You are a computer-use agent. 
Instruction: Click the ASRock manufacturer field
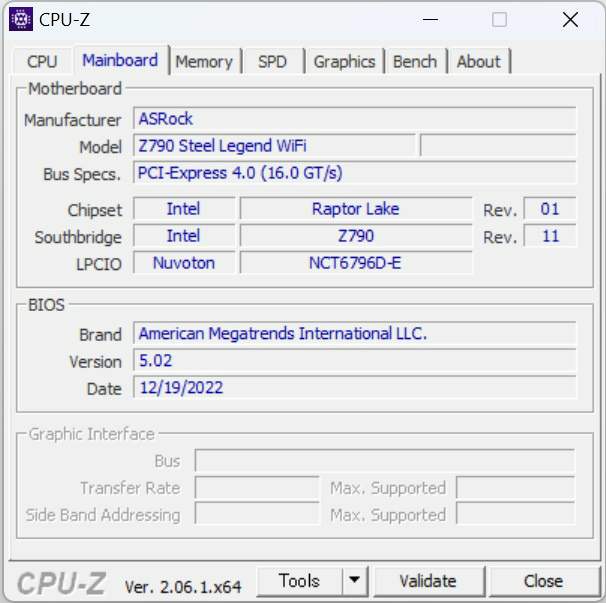pyautogui.click(x=355, y=119)
